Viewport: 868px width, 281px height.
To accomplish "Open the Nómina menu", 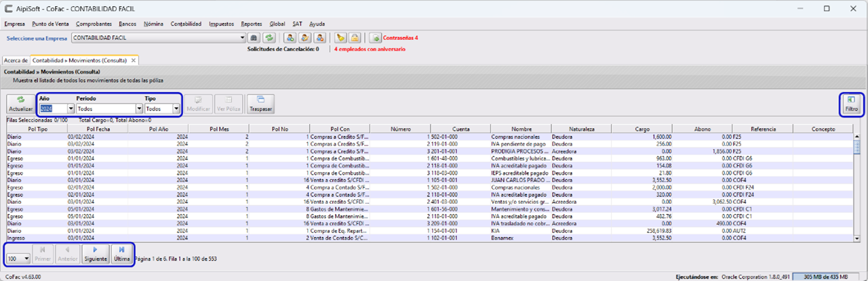I will pos(154,24).
